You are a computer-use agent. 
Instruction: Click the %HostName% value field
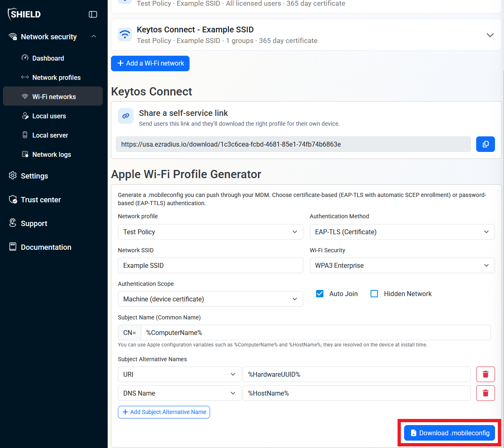point(357,393)
